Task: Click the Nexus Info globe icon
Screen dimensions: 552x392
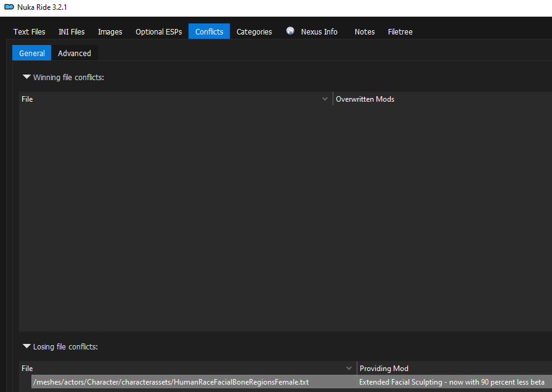Action: tap(290, 31)
